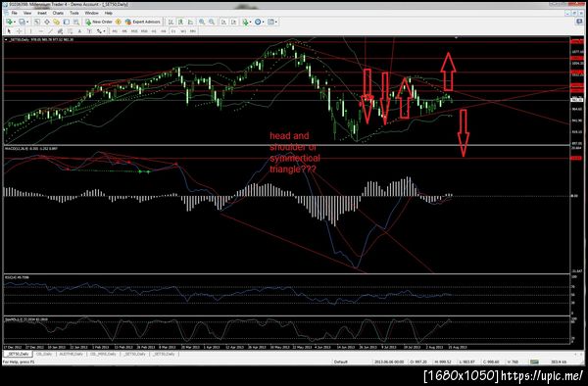Zoom out of the chart

coord(212,22)
